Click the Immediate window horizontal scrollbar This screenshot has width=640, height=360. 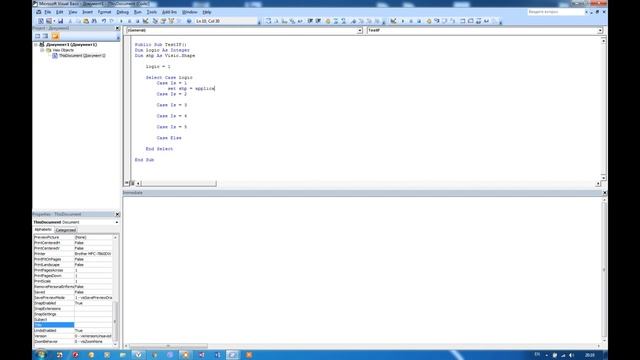coord(362,346)
